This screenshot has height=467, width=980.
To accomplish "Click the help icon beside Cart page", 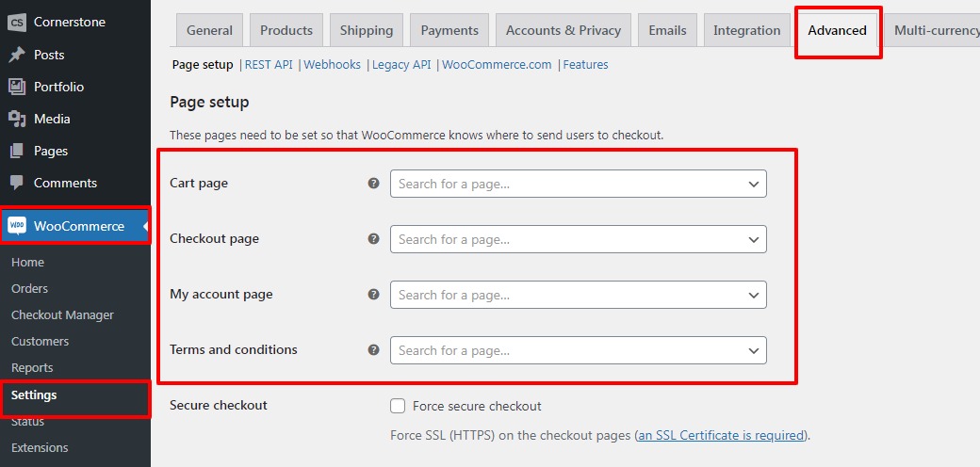I will pos(373,184).
